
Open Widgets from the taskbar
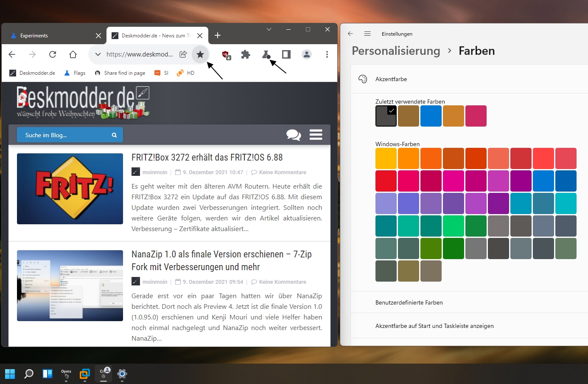(48, 374)
